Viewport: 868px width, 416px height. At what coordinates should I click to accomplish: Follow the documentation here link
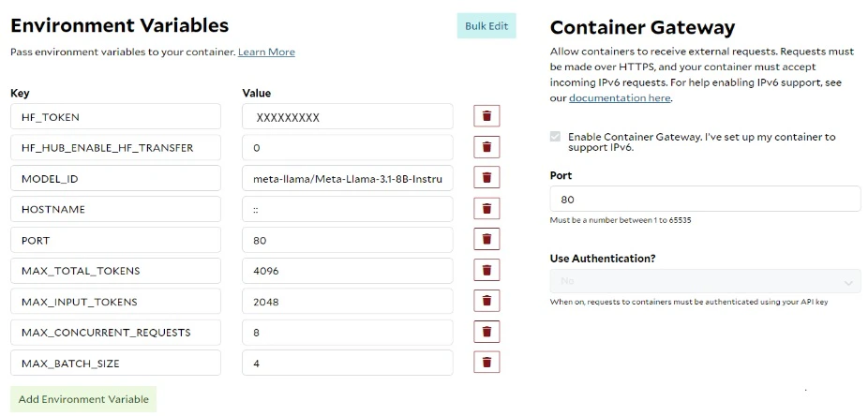(x=620, y=97)
